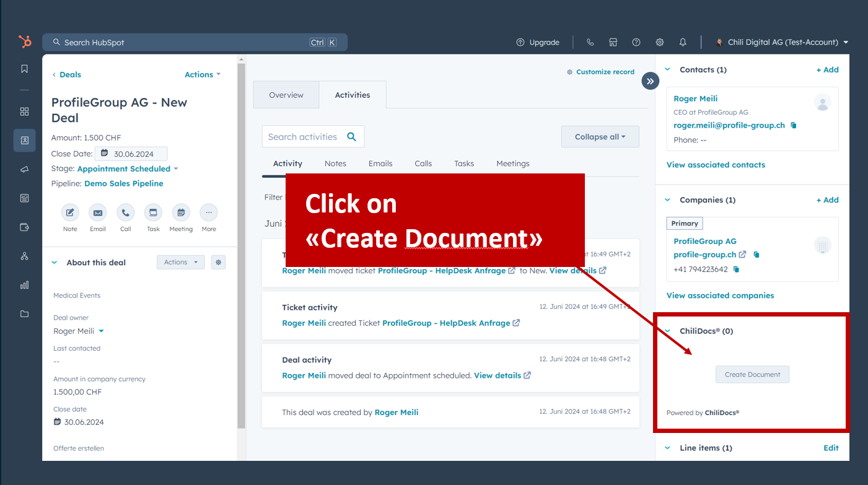Open the Notifications bell icon
The width and height of the screenshot is (868, 485).
pyautogui.click(x=683, y=42)
